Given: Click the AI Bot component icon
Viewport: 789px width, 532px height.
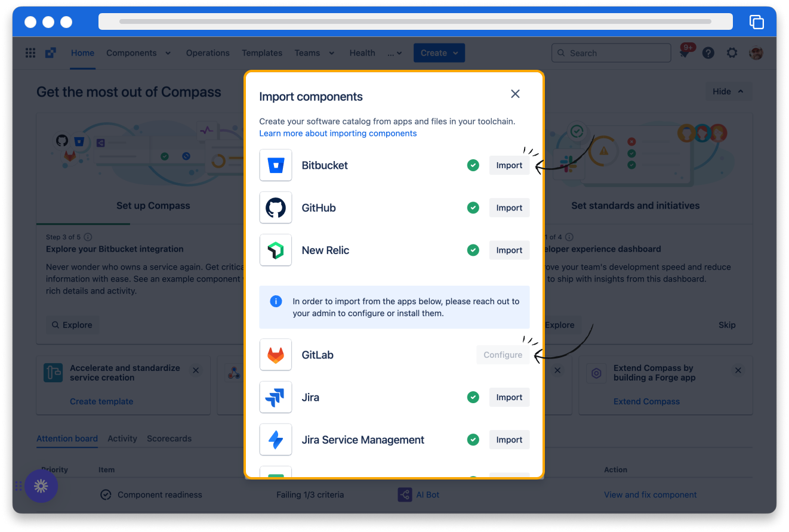Looking at the screenshot, I should pos(404,494).
